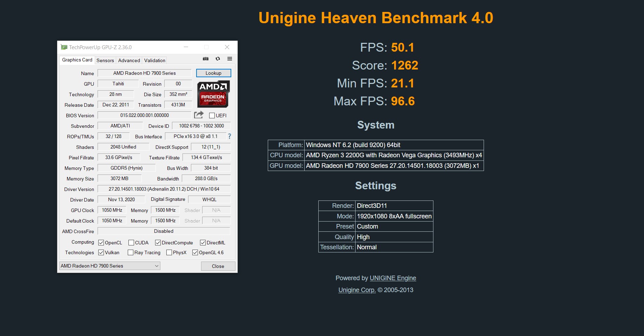
Task: Minimize the GPU-Z window
Action: coord(186,47)
